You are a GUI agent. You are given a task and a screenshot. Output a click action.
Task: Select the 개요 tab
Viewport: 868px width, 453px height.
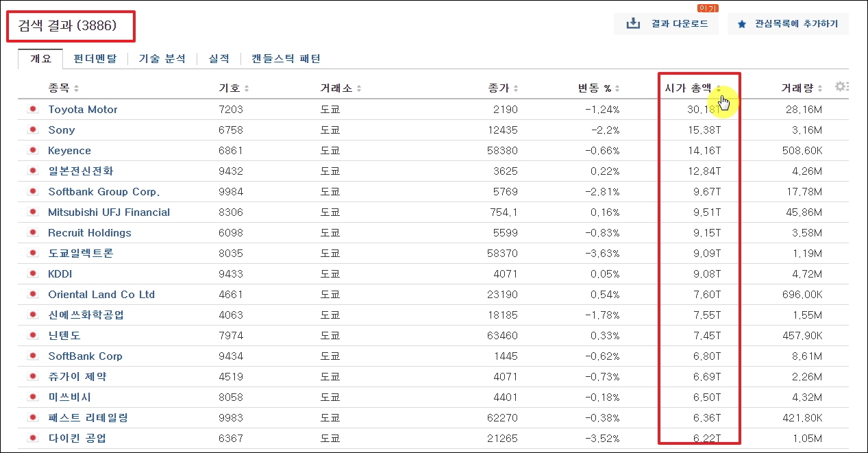[x=40, y=59]
